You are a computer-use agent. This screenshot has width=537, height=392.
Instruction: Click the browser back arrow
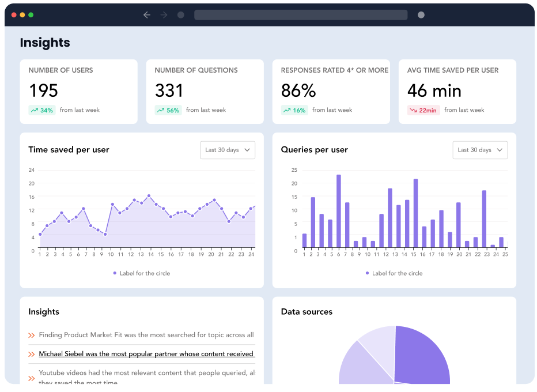[x=147, y=15]
